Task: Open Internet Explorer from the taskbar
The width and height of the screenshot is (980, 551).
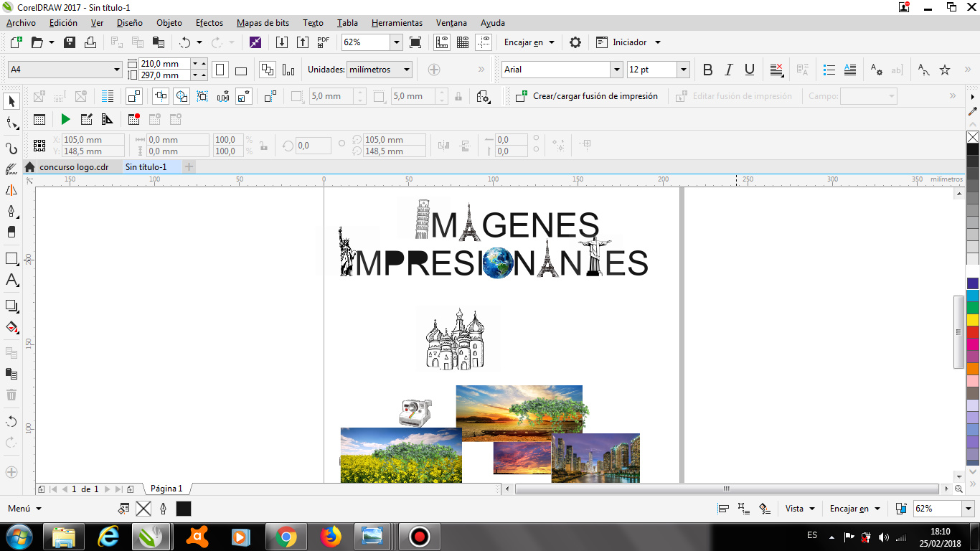Action: coord(108,537)
